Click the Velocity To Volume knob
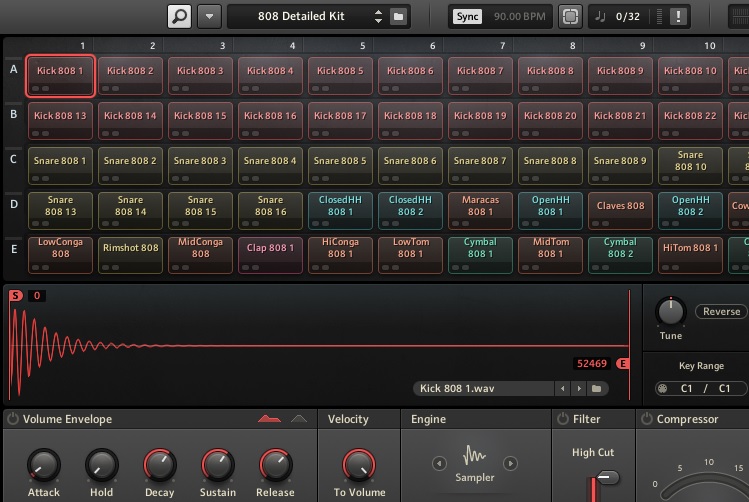Viewport: 749px width, 502px height. [x=359, y=465]
